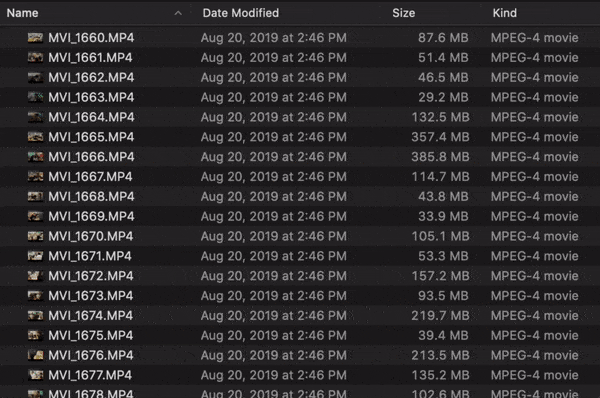Viewport: 600px width, 398px height.
Task: Select file name MVI_1664.MP4
Action: coord(91,117)
